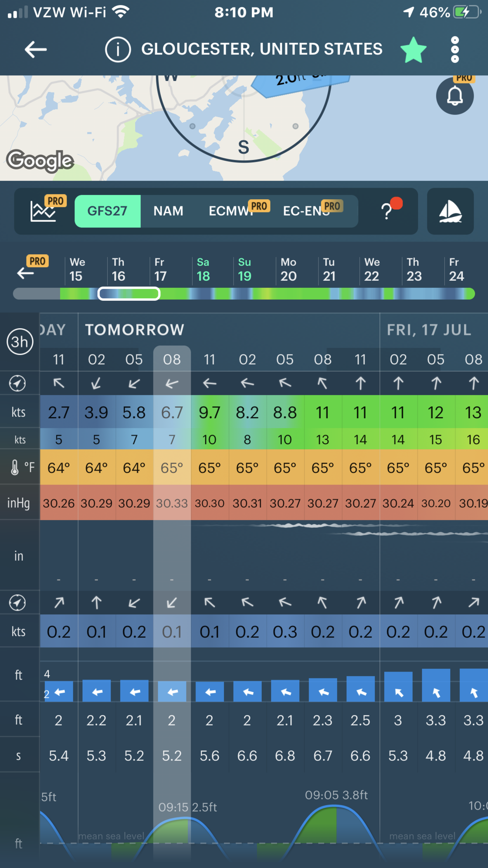Tap the wave height value 2.5
Image resolution: width=488 pixels, height=868 pixels.
[x=360, y=720]
